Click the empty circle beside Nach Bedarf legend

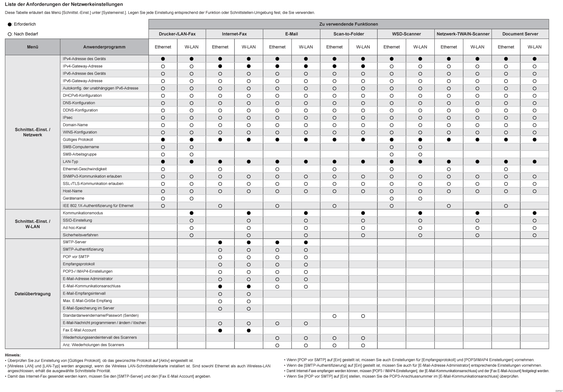10,34
